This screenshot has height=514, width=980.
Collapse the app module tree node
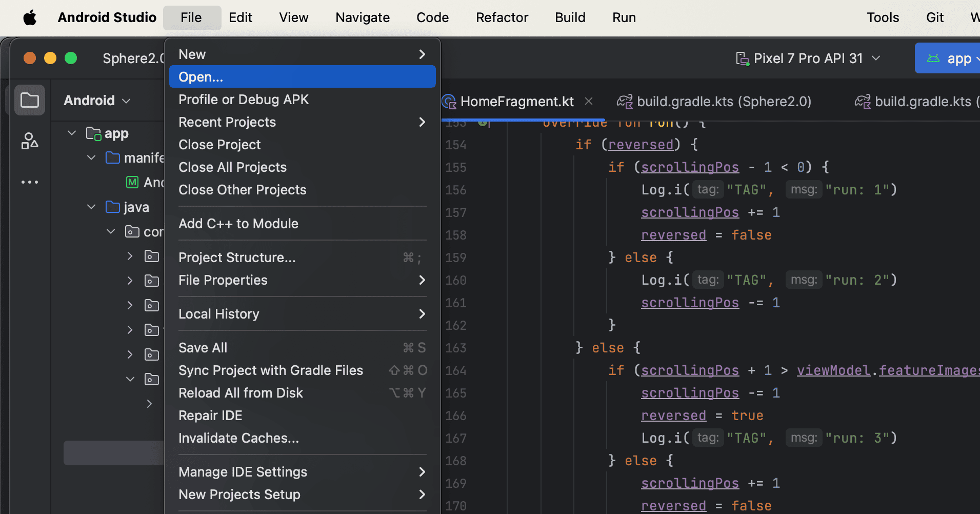coord(72,133)
